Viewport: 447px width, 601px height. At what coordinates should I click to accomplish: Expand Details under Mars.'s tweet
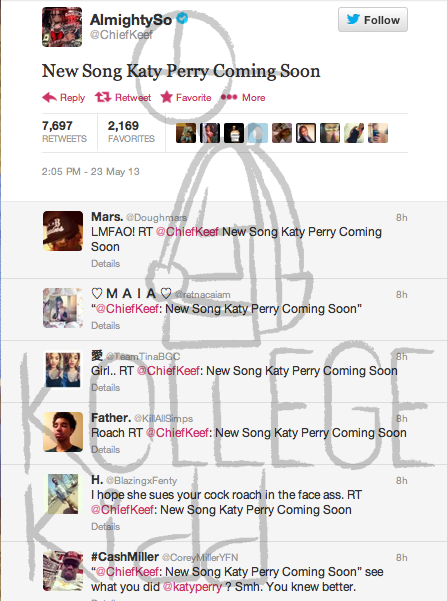105,264
